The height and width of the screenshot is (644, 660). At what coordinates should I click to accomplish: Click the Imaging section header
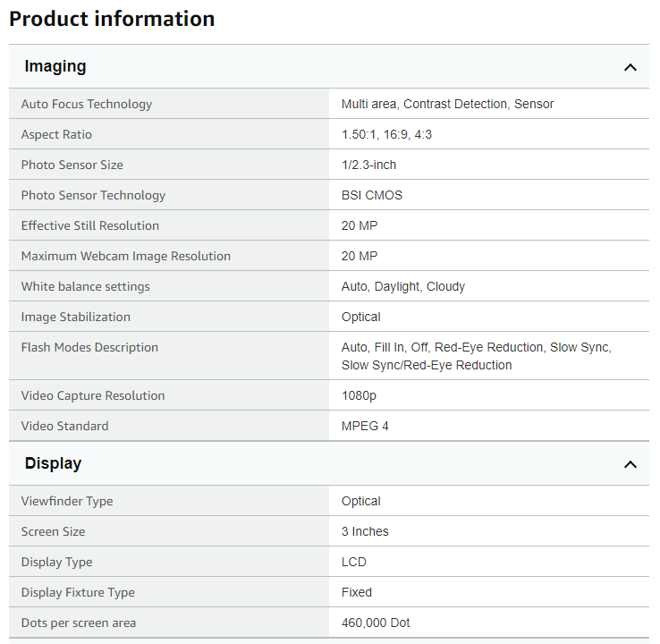[329, 66]
